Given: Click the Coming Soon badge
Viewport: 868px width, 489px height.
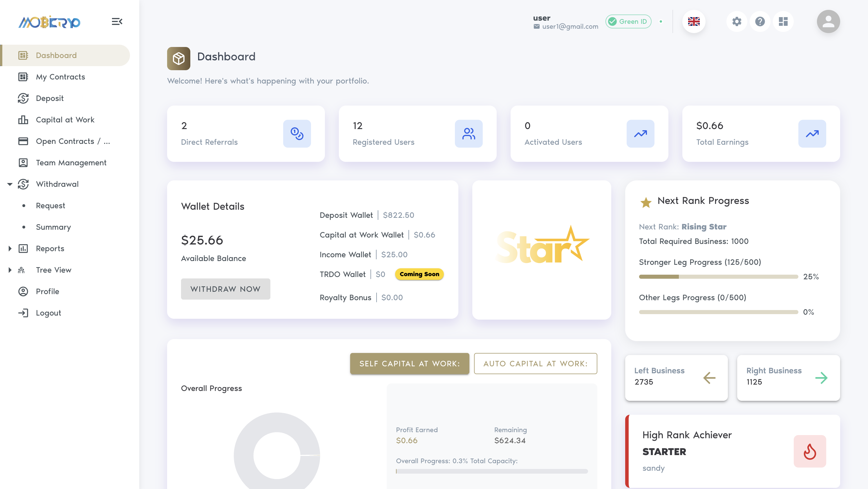Looking at the screenshot, I should [x=419, y=274].
